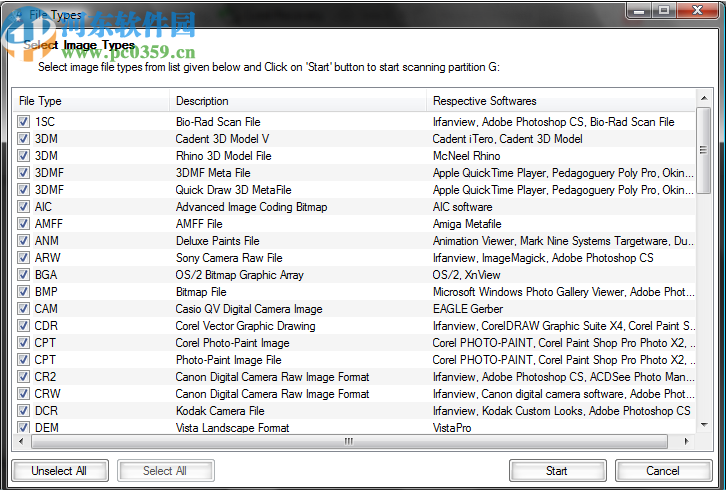
Task: Toggle checkbox for Corel Photo-Paint Image row
Action: (23, 343)
